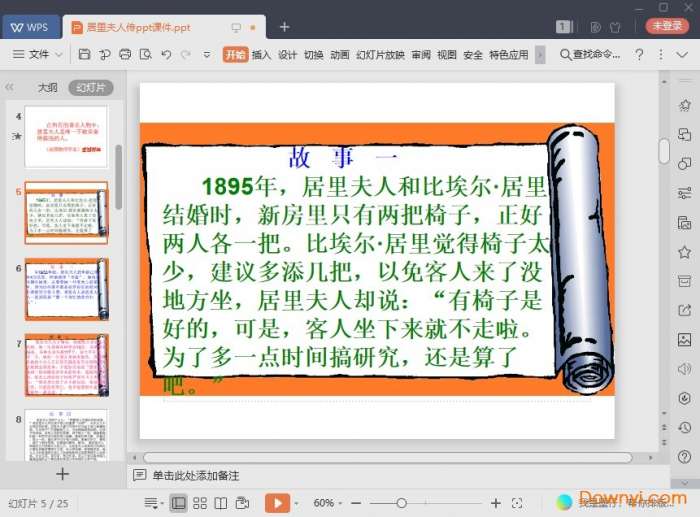Start slideshow with orange play button
Viewport: 700px width, 517px height.
[x=277, y=503]
